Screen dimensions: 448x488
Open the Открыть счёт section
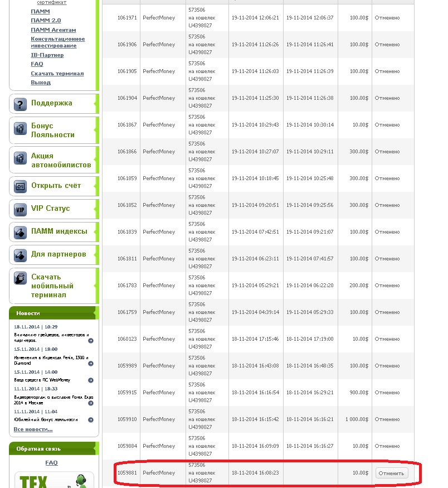(x=54, y=186)
